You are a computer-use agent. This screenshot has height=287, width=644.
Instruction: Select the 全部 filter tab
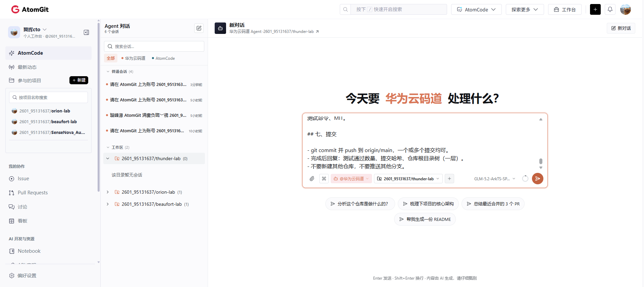[x=111, y=58]
